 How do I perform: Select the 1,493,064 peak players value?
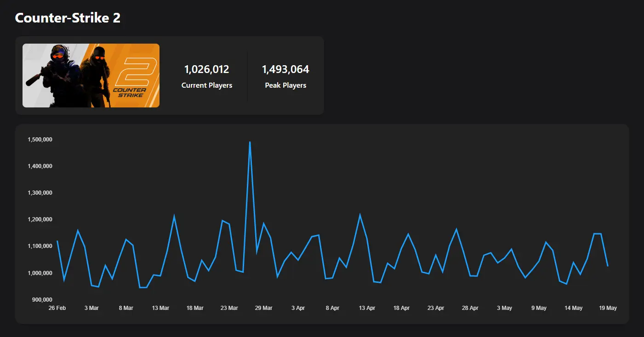285,69
